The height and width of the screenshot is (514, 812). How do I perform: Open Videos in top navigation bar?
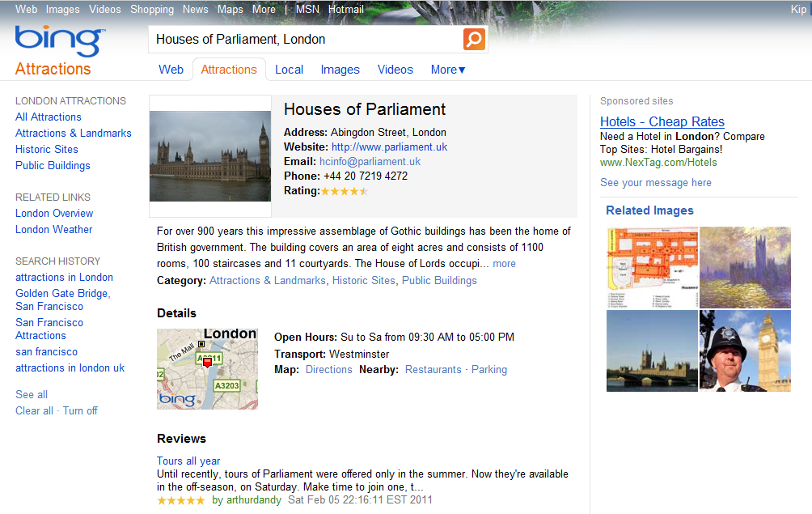[104, 10]
